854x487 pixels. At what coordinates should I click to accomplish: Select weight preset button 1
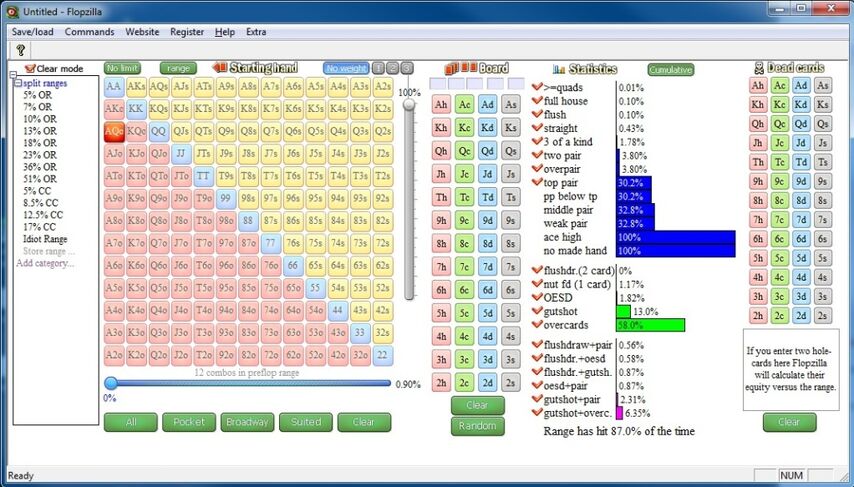tap(378, 68)
